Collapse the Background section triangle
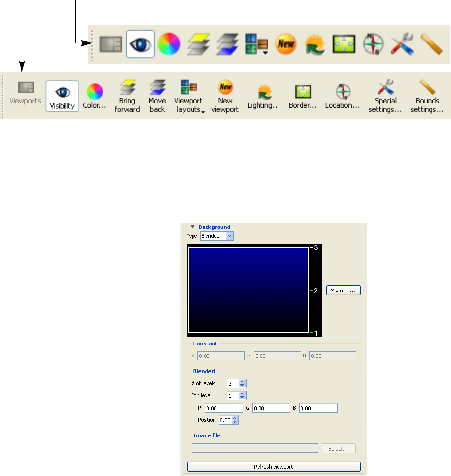Image resolution: width=451 pixels, height=476 pixels. coord(193,227)
